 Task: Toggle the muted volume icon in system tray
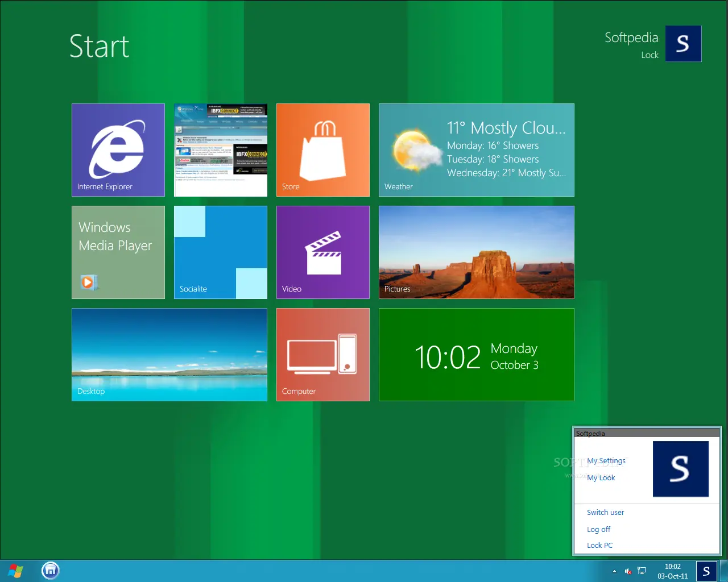pos(628,571)
